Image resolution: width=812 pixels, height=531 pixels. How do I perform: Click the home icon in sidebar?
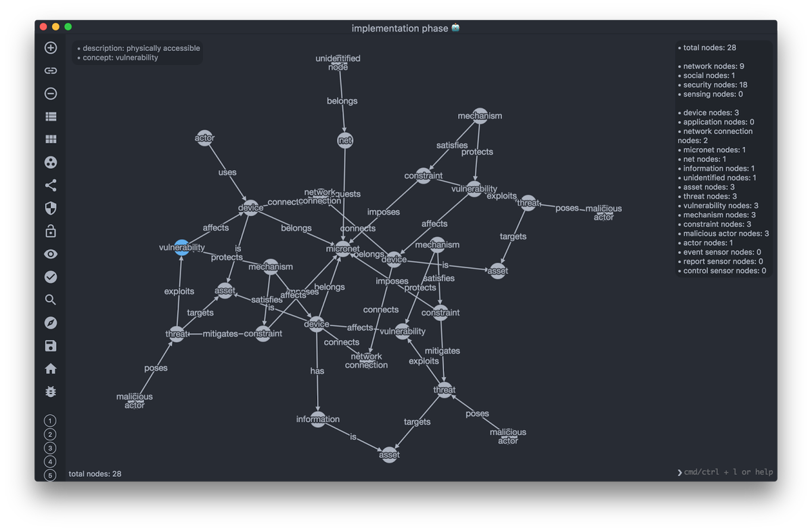click(x=51, y=368)
